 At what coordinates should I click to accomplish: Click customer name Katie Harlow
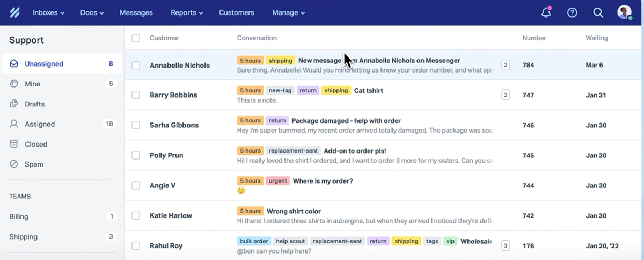tap(171, 215)
